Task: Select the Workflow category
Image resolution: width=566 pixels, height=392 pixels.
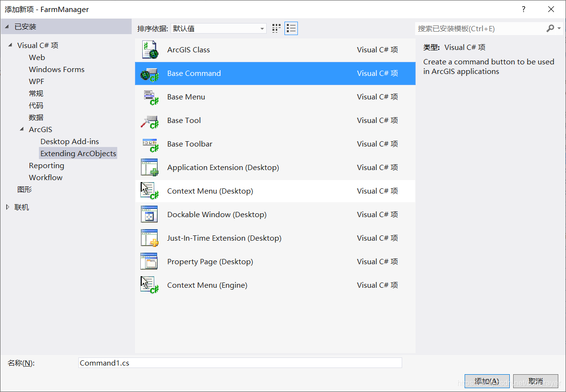Action: [x=46, y=178]
